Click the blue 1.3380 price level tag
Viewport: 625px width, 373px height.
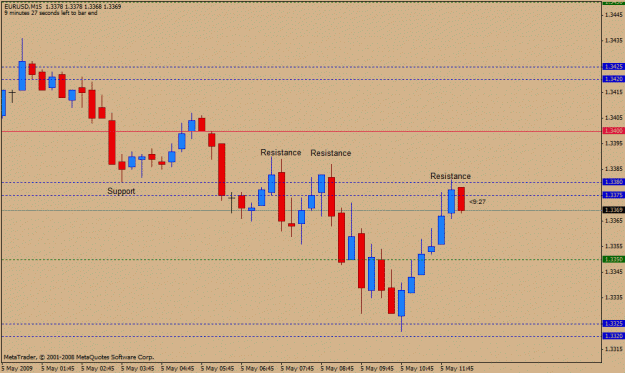[x=613, y=182]
